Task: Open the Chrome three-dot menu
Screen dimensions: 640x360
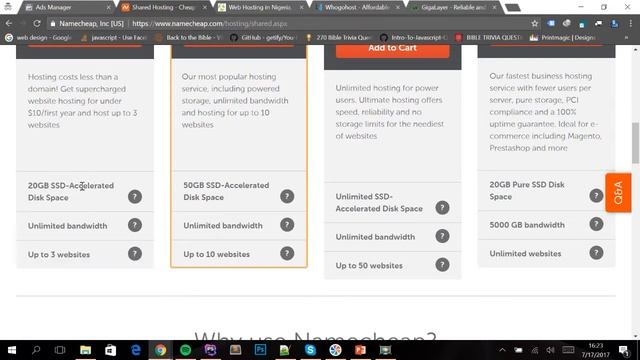Action: [631, 24]
